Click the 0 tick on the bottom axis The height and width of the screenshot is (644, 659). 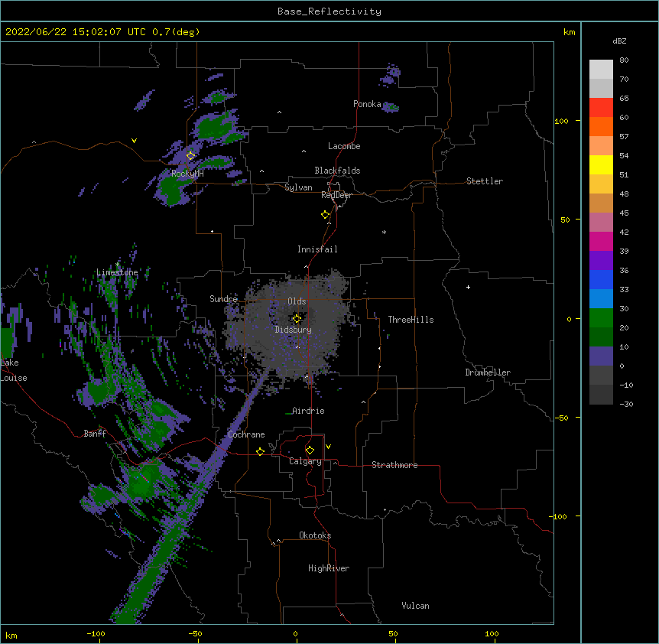pyautogui.click(x=295, y=633)
